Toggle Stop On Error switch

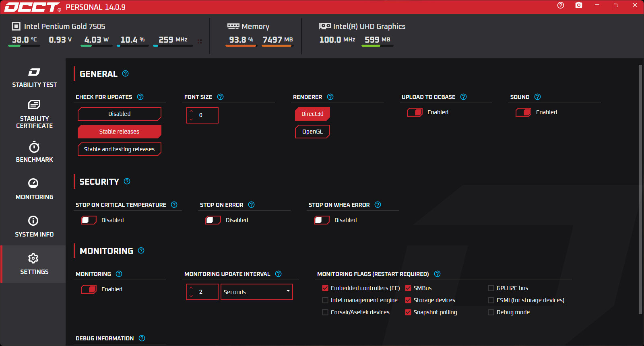click(x=213, y=220)
